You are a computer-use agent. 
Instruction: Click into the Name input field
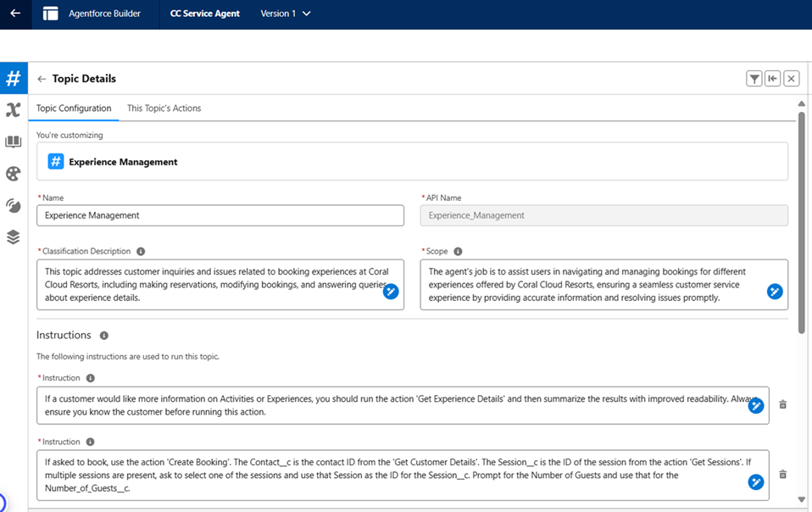220,215
